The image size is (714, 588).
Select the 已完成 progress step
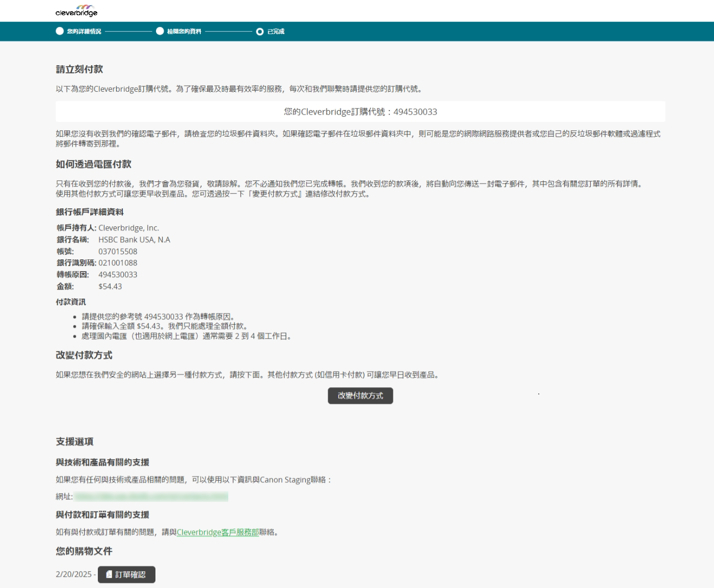point(271,32)
